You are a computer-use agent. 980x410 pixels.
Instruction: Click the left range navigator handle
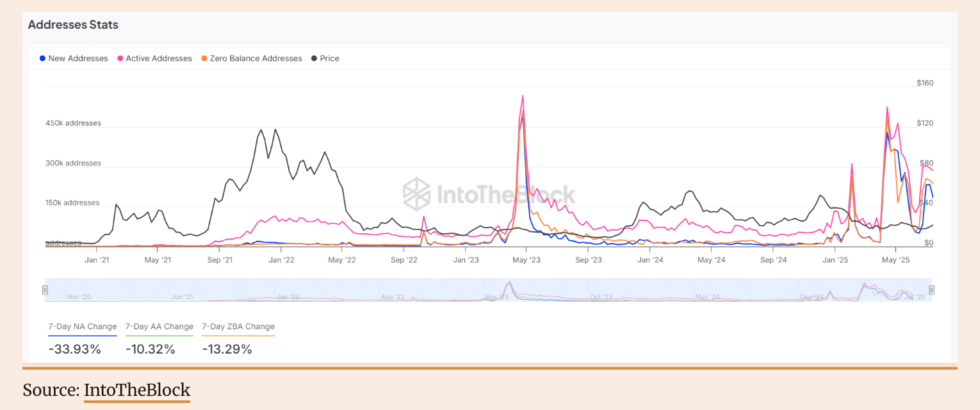[45, 290]
